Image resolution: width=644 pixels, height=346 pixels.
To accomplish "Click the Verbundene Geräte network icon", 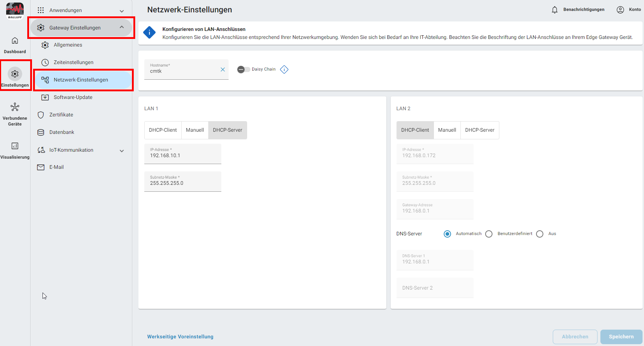I will 15,107.
